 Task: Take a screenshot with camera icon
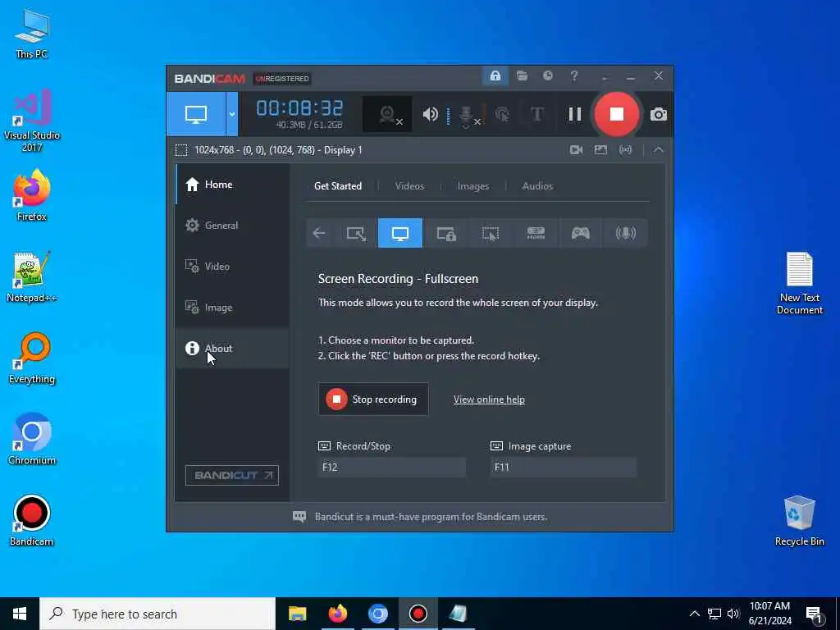[x=659, y=114]
